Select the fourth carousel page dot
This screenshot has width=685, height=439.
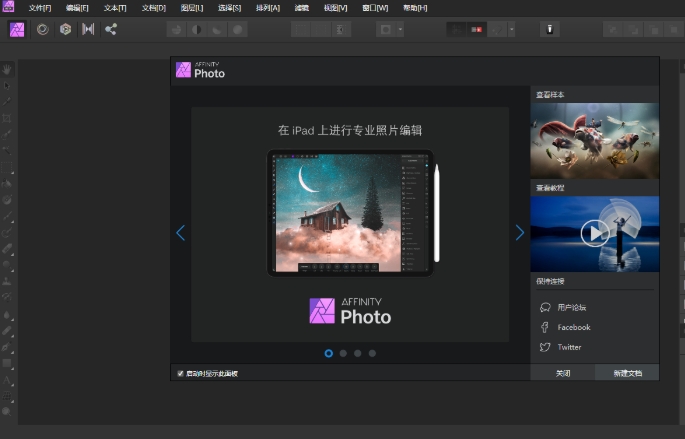[372, 353]
